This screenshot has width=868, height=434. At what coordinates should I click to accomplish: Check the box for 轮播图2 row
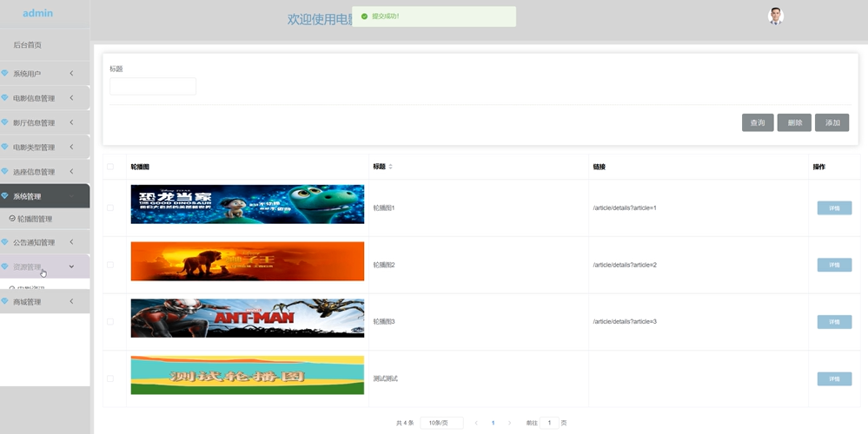tap(110, 265)
